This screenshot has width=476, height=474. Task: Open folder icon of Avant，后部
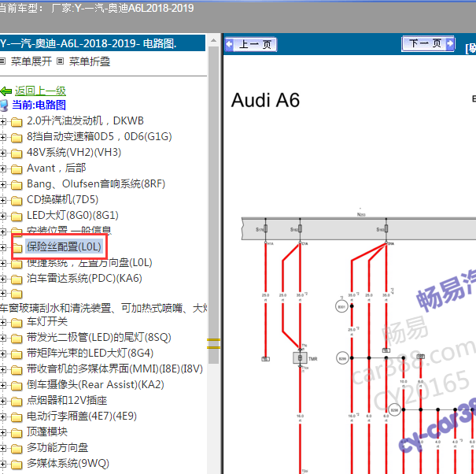pyautogui.click(x=17, y=169)
